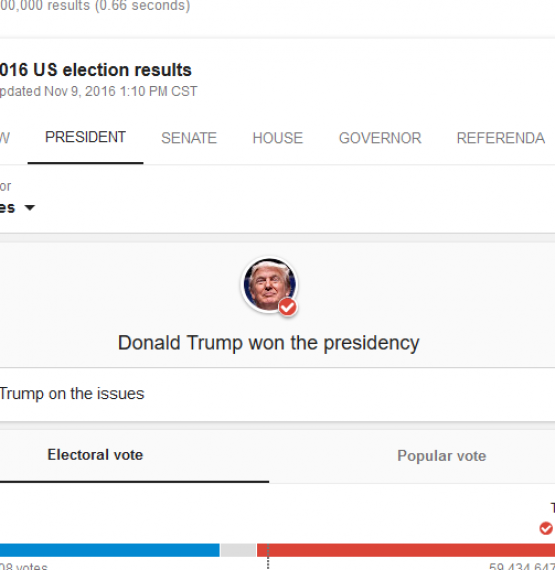Switch to the Popular vote tab
The image size is (555, 570).
[442, 456]
